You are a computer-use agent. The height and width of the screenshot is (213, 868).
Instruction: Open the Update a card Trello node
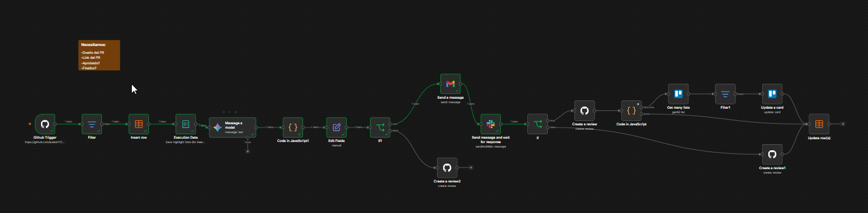tap(772, 94)
